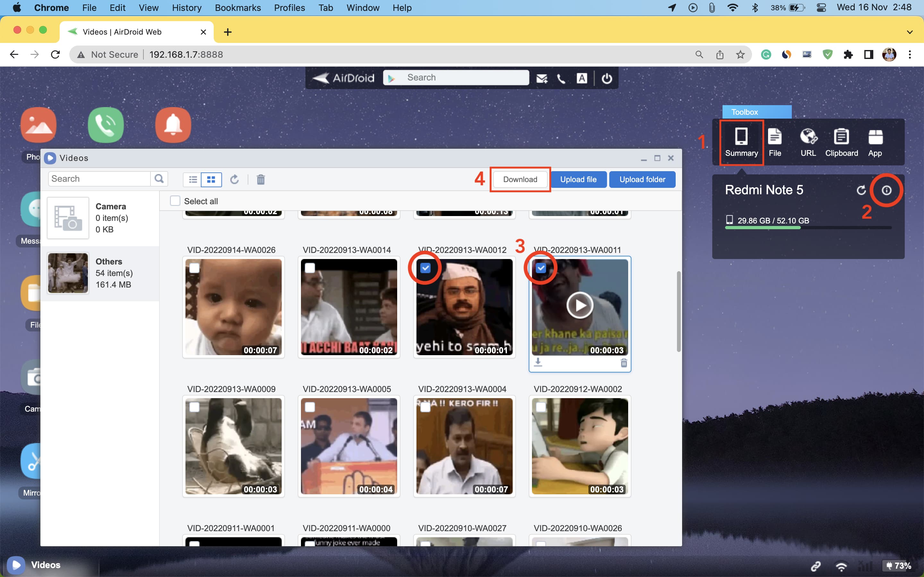The image size is (924, 577).
Task: Click the AirDroid power sign-out icon
Action: point(607,78)
